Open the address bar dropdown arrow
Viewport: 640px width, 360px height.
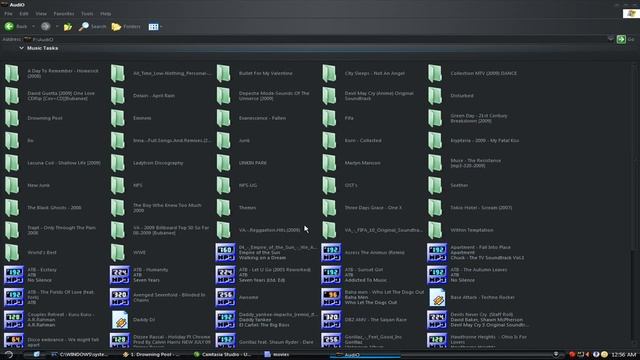(611, 39)
